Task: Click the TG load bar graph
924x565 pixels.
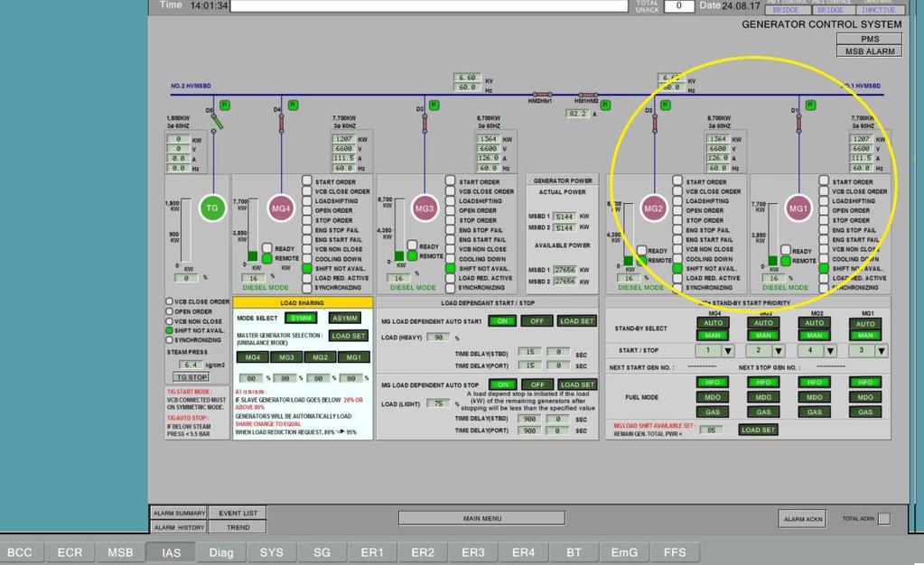Action: pyautogui.click(x=186, y=231)
